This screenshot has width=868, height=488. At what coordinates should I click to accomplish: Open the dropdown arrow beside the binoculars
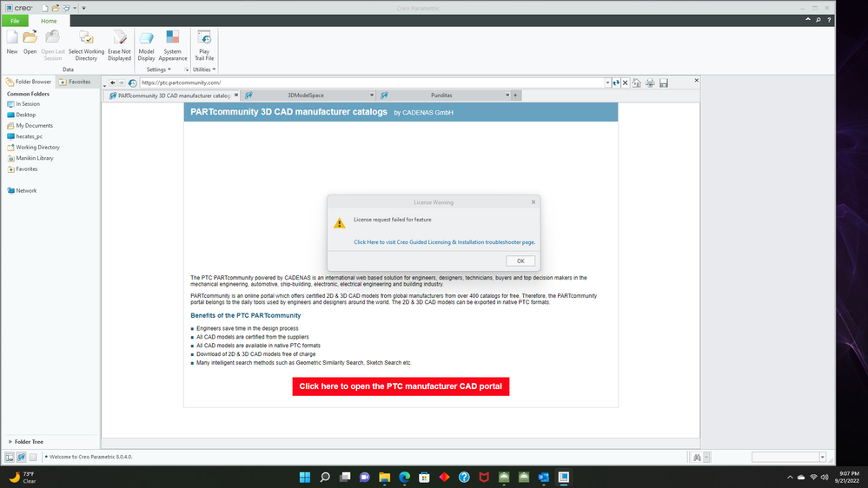[x=706, y=457]
